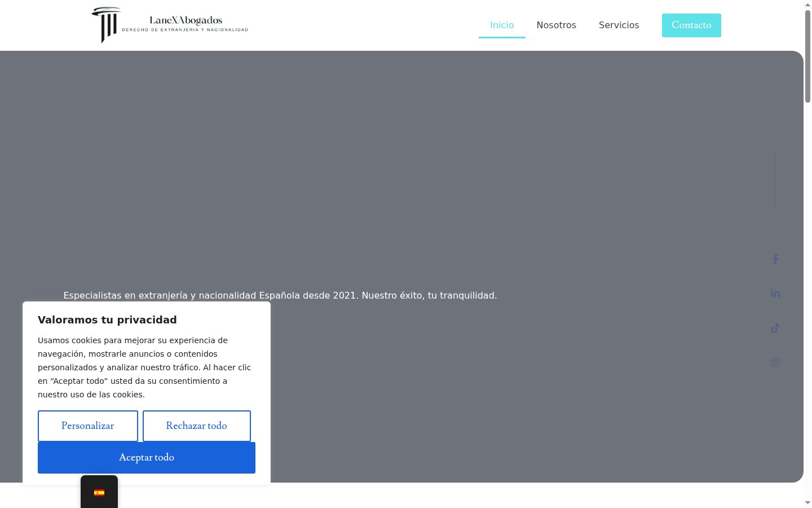Viewport: 812px width, 508px height.
Task: Click the page's vertical scrollbar thumb
Action: [807, 56]
